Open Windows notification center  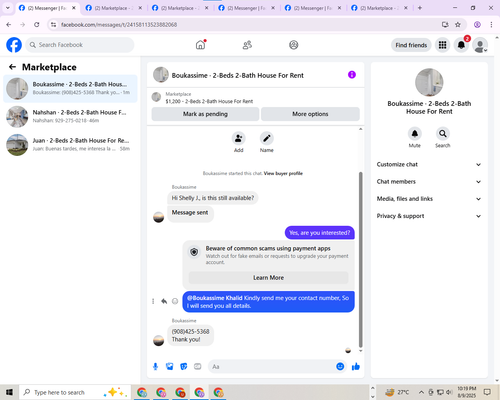[487, 392]
